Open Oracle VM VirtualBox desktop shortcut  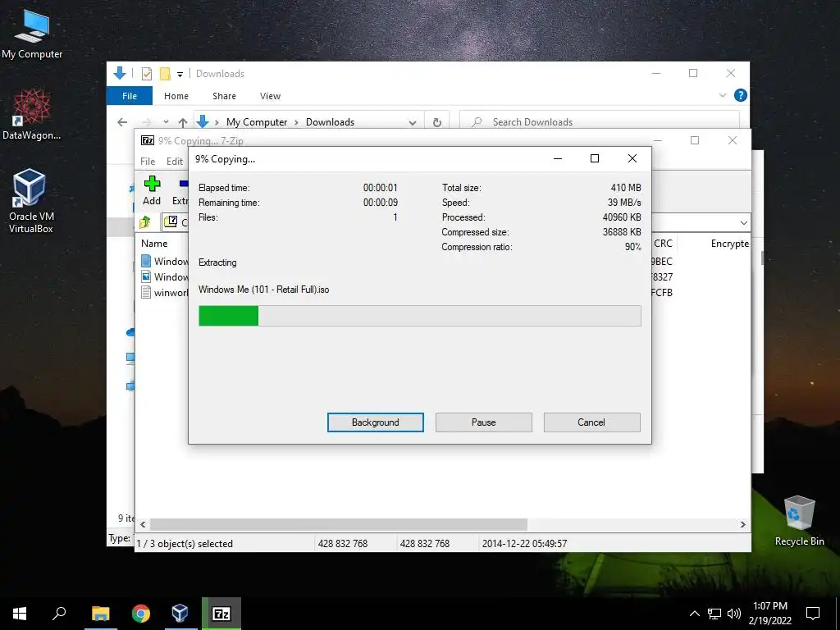[31, 201]
